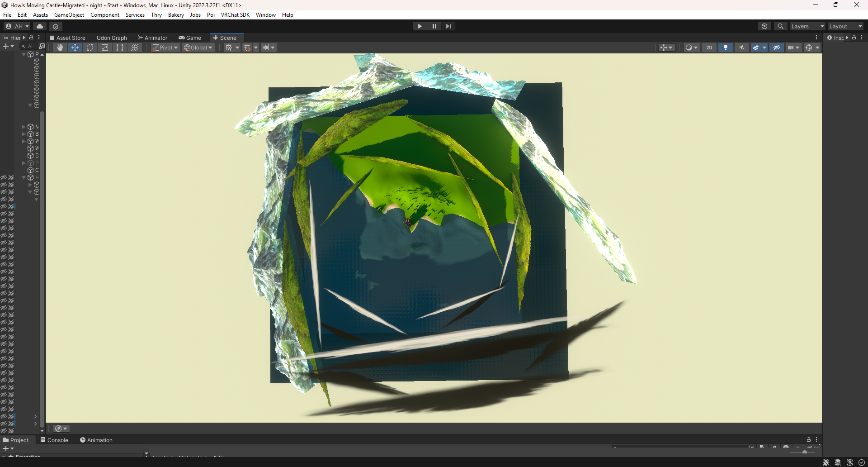Open the Global handle rotation dropdown
This screenshot has height=467, width=868.
tap(198, 48)
